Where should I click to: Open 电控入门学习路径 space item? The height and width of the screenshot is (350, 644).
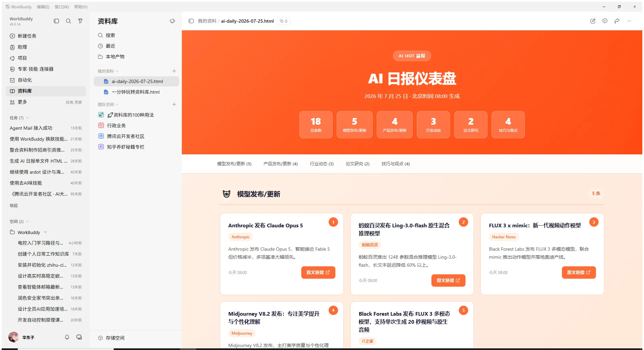pyautogui.click(x=46, y=243)
